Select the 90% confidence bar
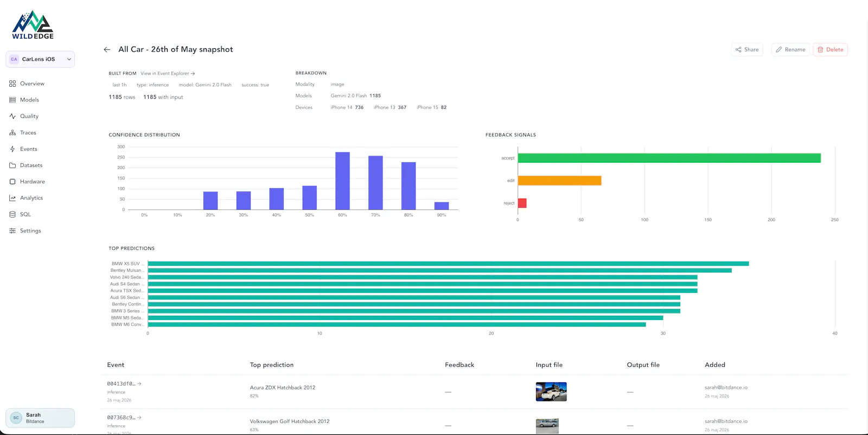This screenshot has width=868, height=435. point(442,206)
